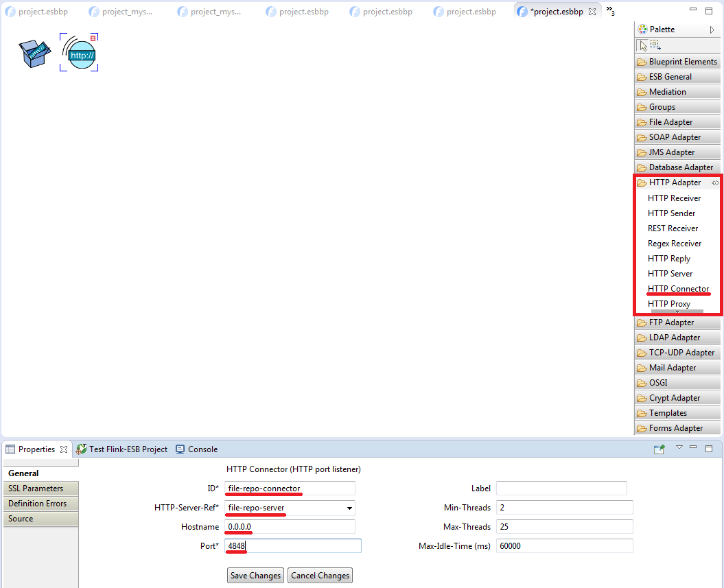Click the Save Changes button
724x588 pixels.
(255, 576)
